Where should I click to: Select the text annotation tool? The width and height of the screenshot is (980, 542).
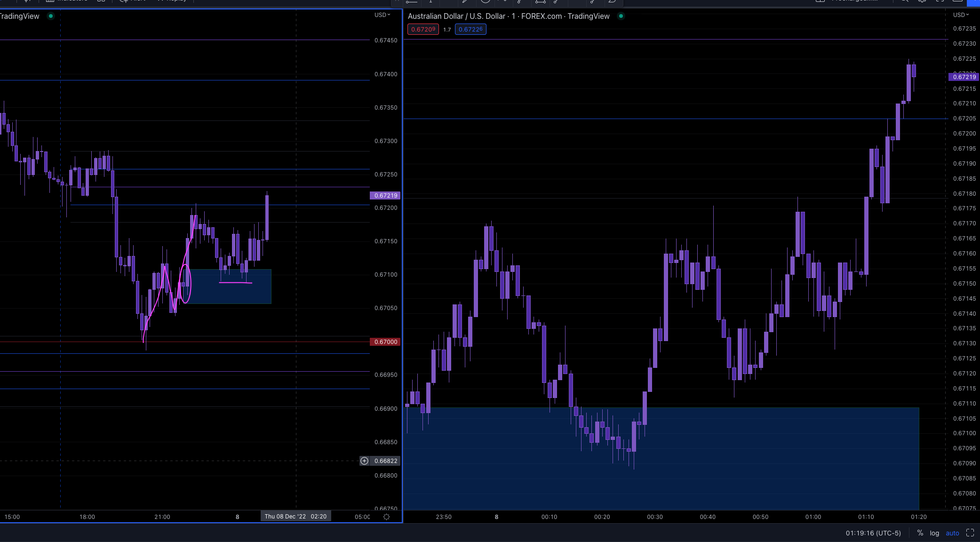430,2
